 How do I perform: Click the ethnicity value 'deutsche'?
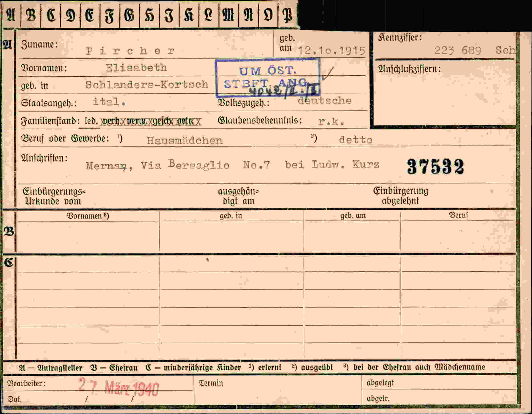point(325,100)
